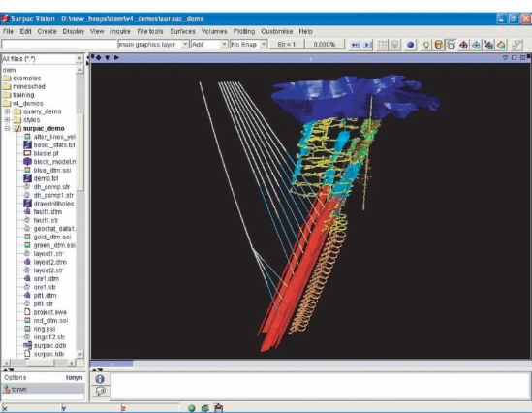532x413 pixels.
Task: Click the file list vertical scrollbar
Action: coord(80,212)
